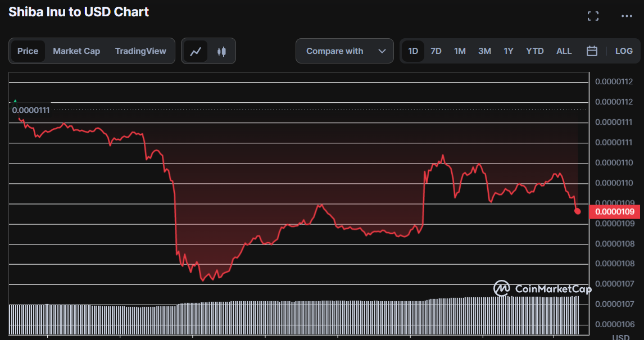
Task: Toggle LOG scale on the chart
Action: click(x=624, y=51)
